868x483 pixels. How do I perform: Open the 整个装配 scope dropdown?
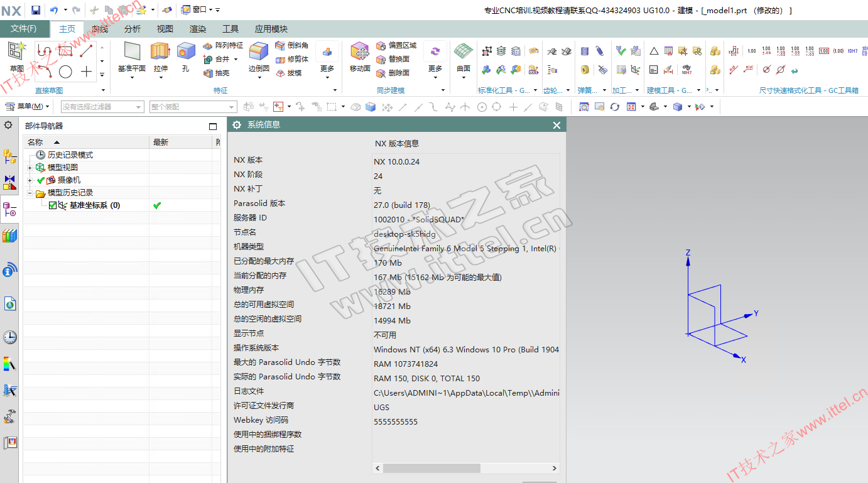pyautogui.click(x=193, y=107)
